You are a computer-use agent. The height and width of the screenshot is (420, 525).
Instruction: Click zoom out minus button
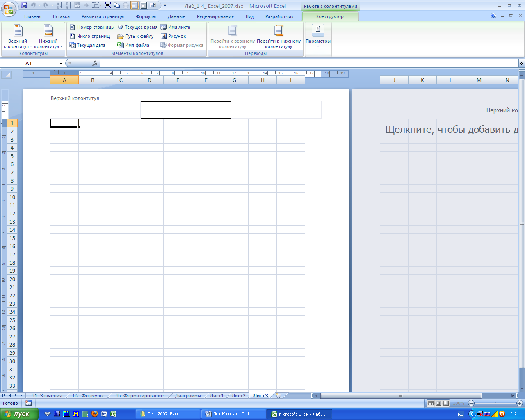pos(471,403)
